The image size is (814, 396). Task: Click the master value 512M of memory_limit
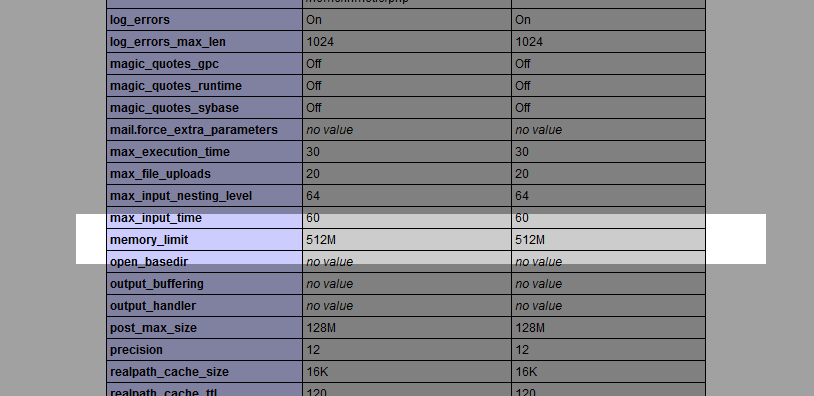click(530, 240)
